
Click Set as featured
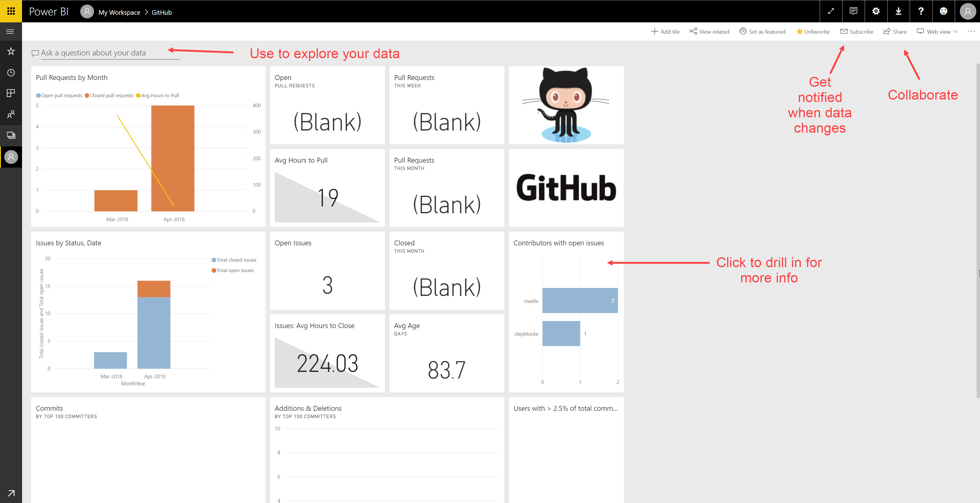coord(762,32)
